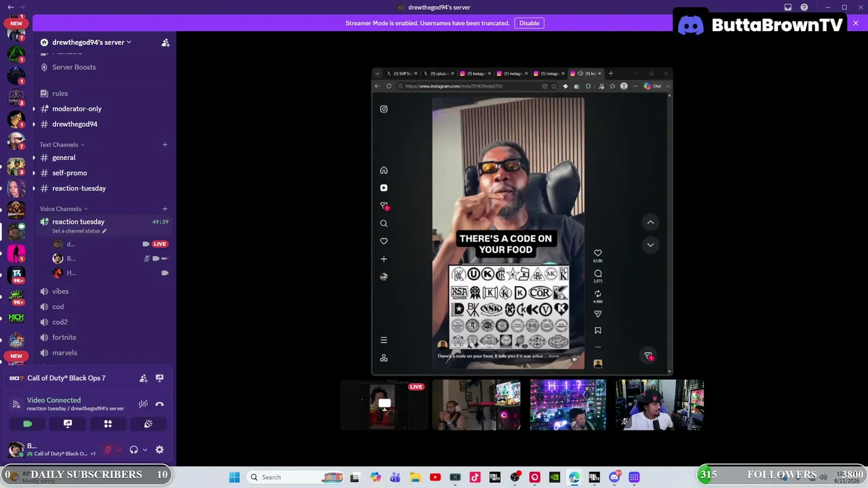Stream Call of Duty Black Ops 7
The image size is (868, 488).
click(x=159, y=378)
